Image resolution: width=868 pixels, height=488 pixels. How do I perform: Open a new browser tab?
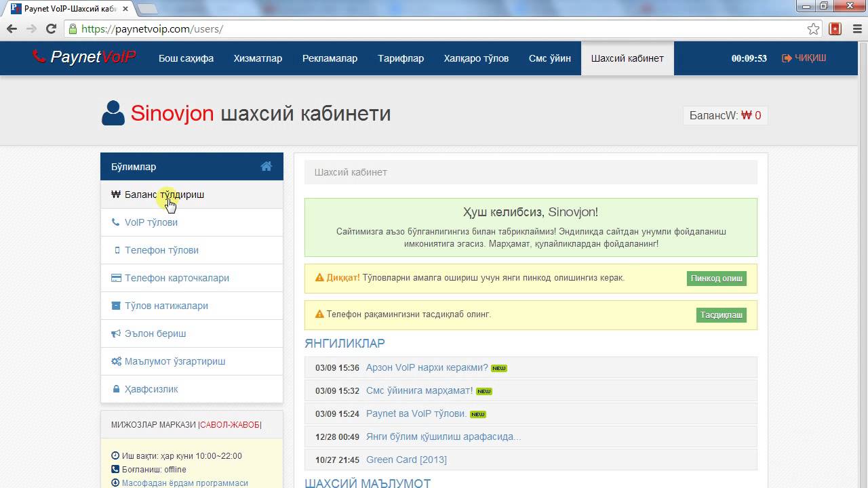147,9
